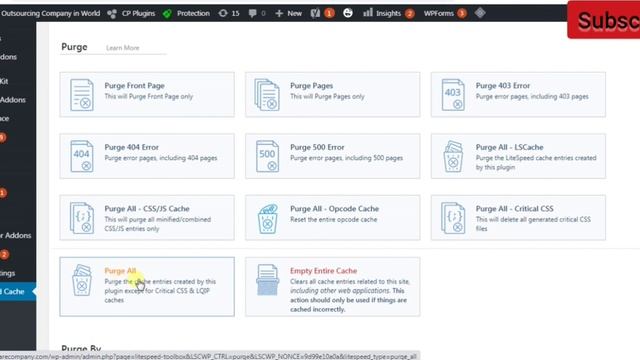Open Insights menu in admin bar
This screenshot has height=360, width=640.
click(388, 13)
